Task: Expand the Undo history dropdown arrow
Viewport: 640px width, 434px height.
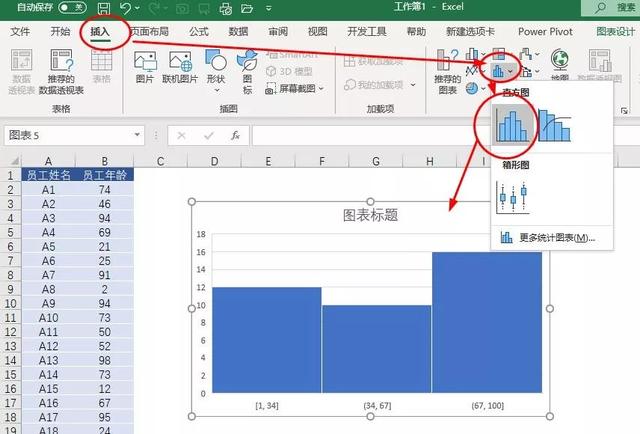Action: click(137, 8)
